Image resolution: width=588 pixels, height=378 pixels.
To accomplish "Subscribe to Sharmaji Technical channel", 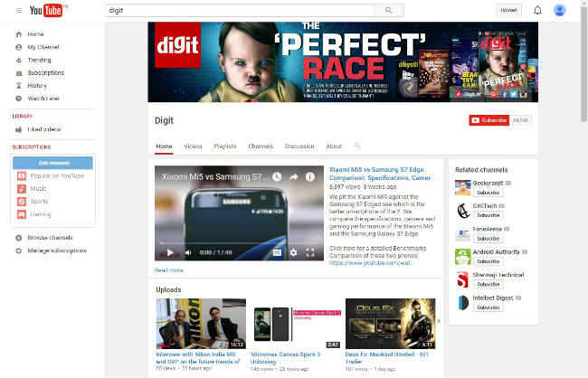I will point(488,285).
